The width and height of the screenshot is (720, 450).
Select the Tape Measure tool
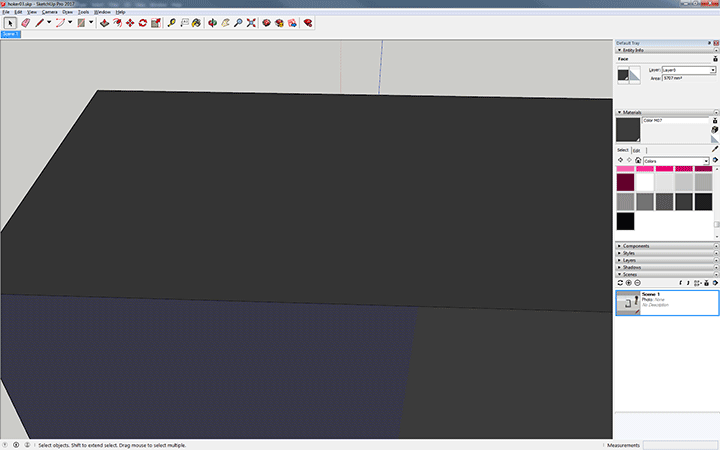(172, 22)
